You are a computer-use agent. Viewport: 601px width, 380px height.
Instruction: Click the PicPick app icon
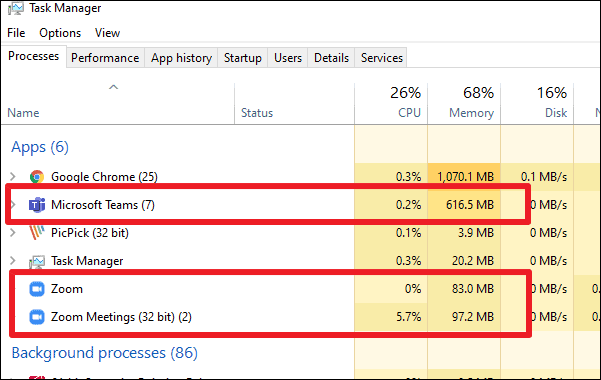coord(37,233)
